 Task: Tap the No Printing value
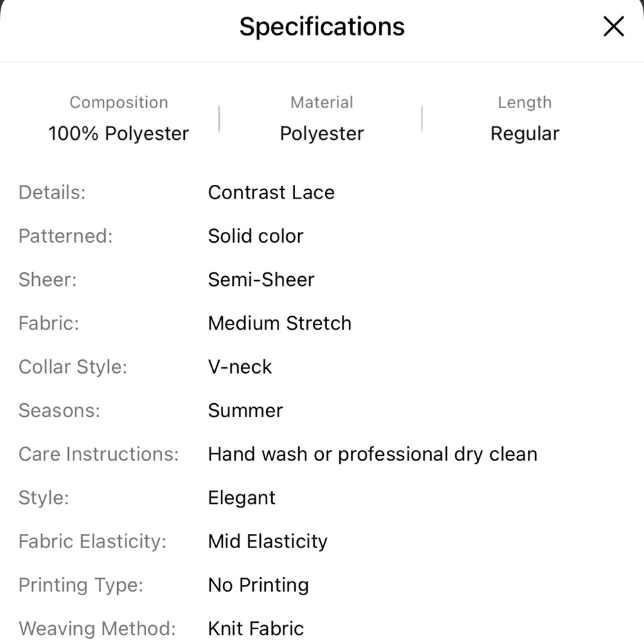pyautogui.click(x=258, y=585)
